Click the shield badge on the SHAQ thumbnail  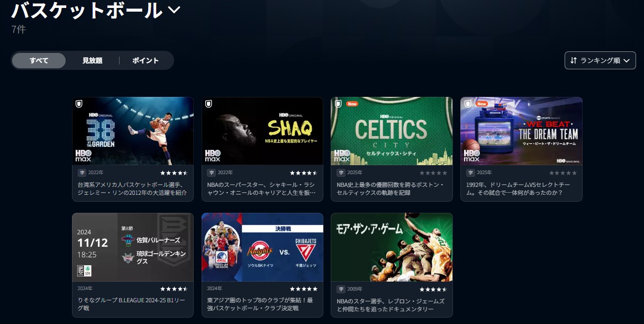208,104
